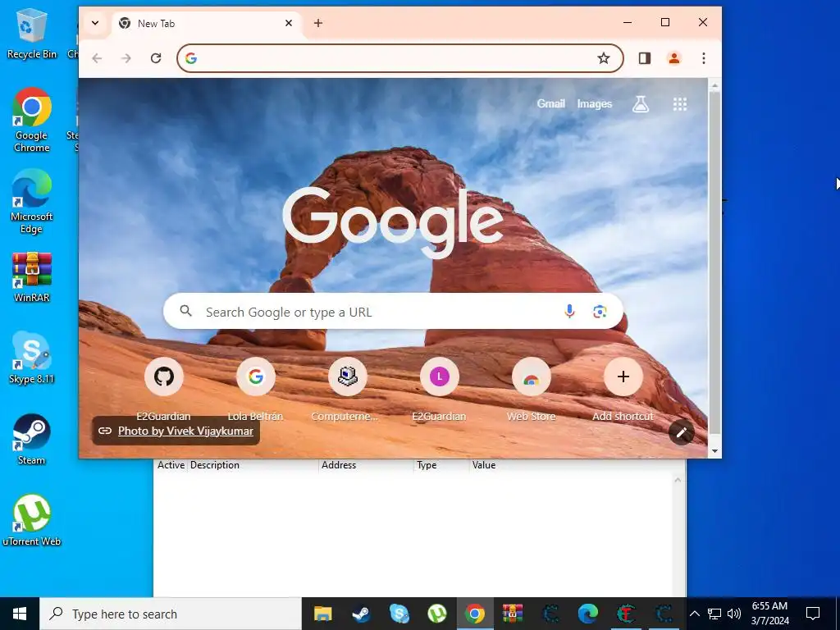This screenshot has height=630, width=840.
Task: Close the New Tab tab
Action: tap(288, 23)
